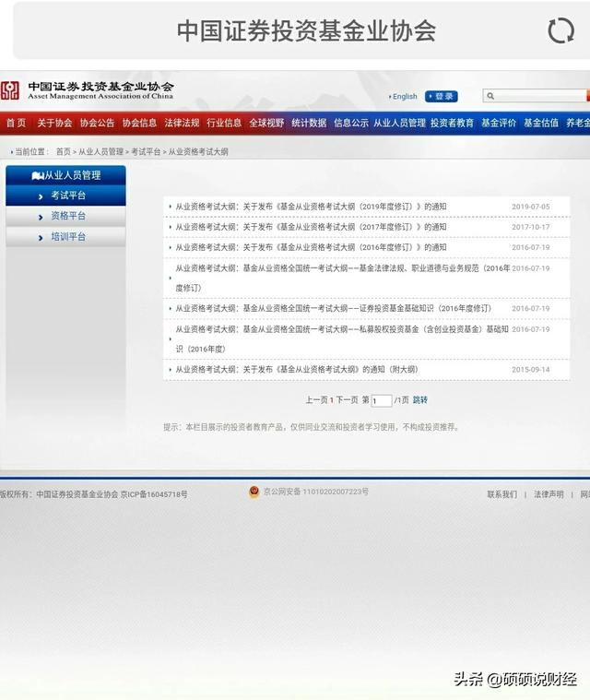This screenshot has height=700, width=590.
Task: Click 下一页 next page link
Action: [347, 400]
